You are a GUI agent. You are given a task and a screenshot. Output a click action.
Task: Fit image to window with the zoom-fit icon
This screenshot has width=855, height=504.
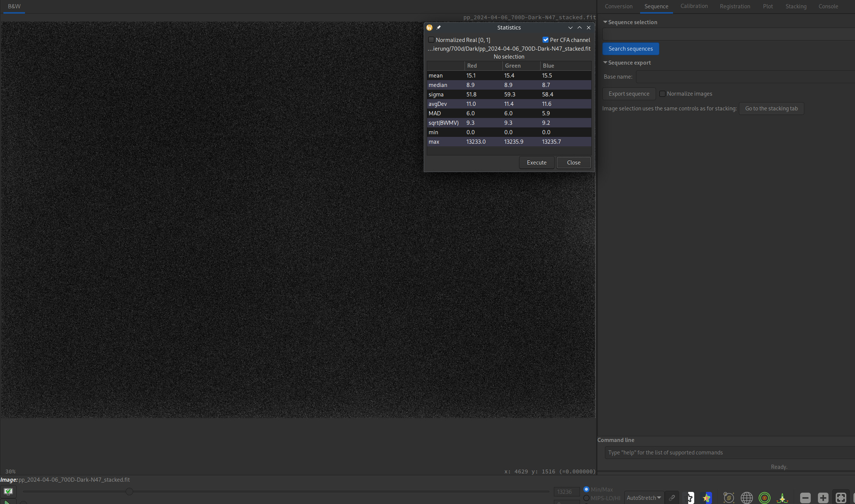click(x=841, y=498)
